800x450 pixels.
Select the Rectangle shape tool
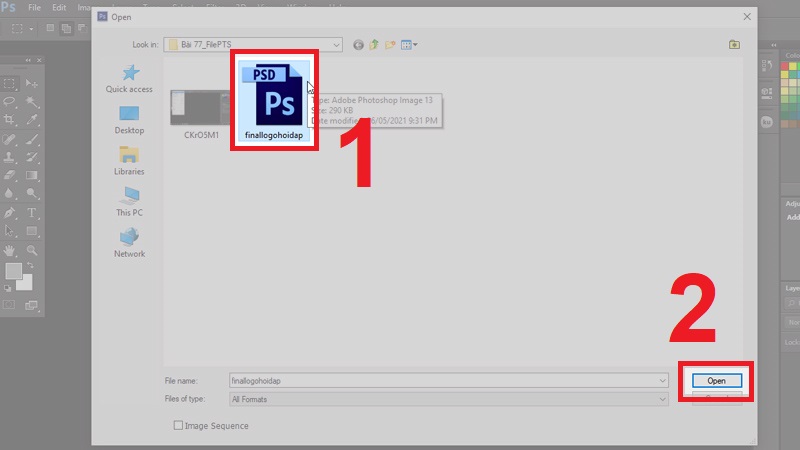point(32,231)
